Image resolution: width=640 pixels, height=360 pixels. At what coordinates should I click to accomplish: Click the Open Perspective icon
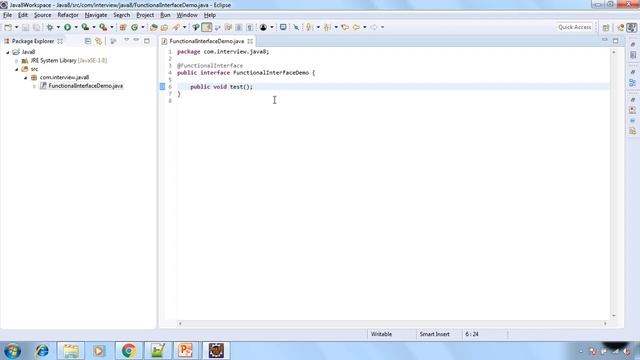606,27
